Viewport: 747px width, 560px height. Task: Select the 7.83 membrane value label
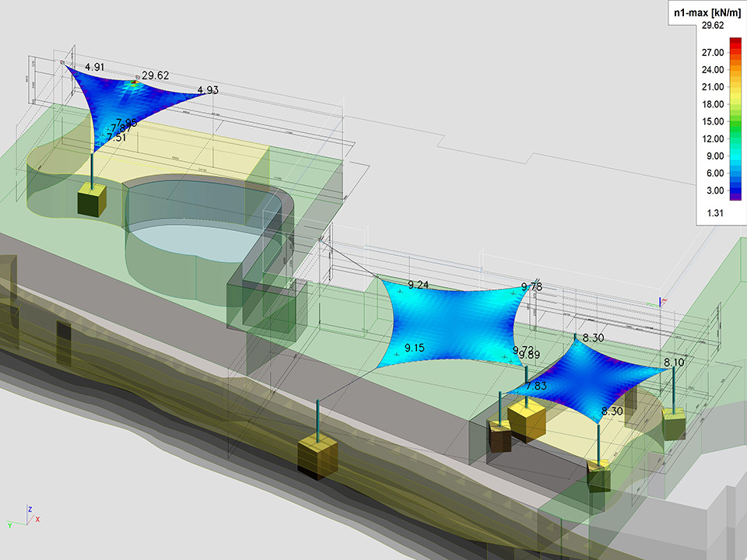(x=536, y=387)
